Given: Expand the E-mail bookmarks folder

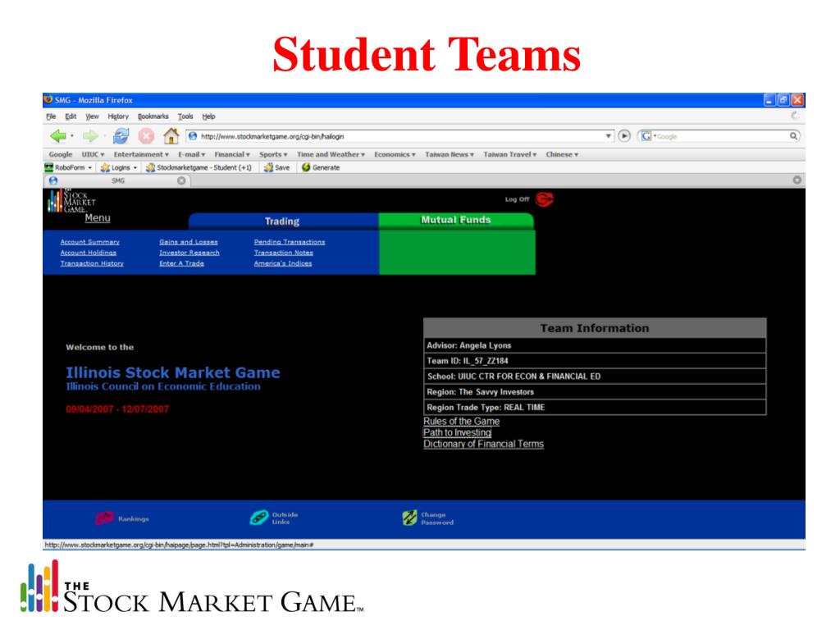Looking at the screenshot, I should 192,154.
